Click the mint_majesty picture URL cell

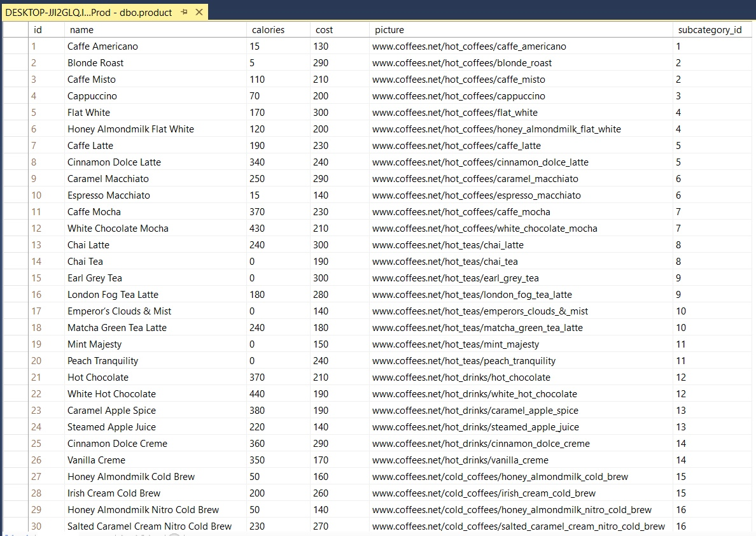(x=521, y=344)
